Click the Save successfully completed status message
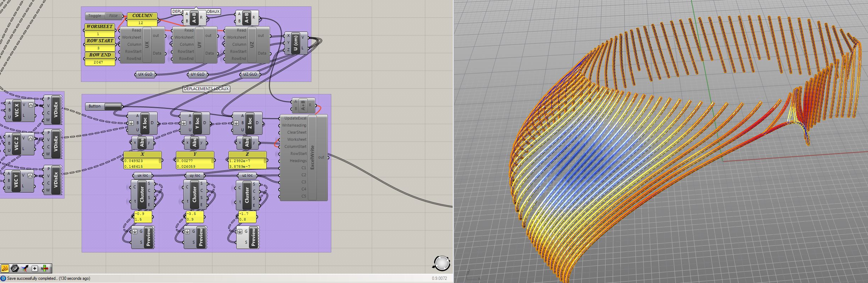Screen dimensions: 868x283 click(49, 278)
